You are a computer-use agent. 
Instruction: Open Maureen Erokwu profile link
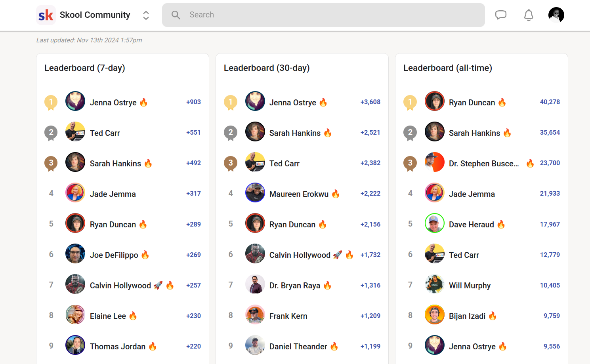pos(299,194)
